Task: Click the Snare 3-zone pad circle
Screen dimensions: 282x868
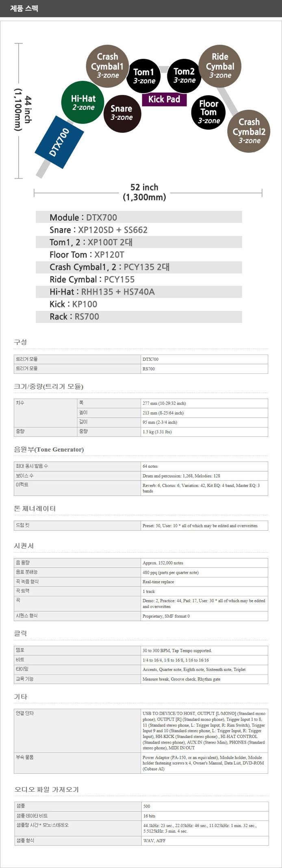Action: 121,113
